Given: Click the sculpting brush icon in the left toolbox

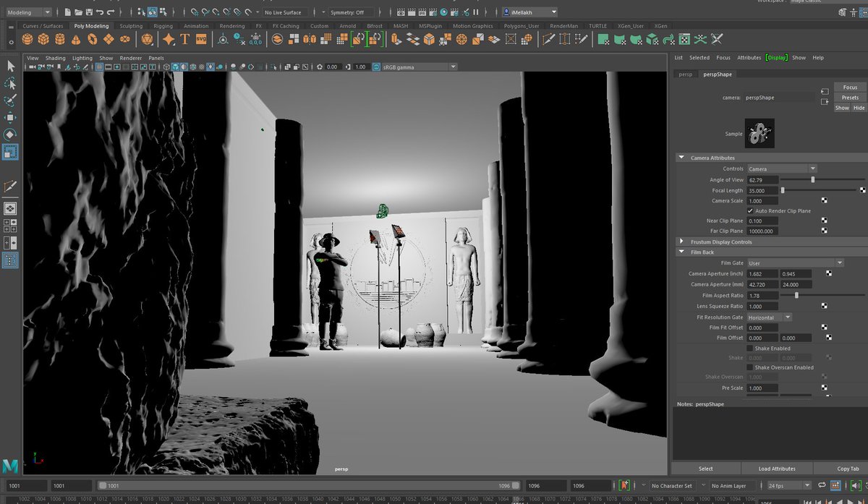Looking at the screenshot, I should click(10, 100).
